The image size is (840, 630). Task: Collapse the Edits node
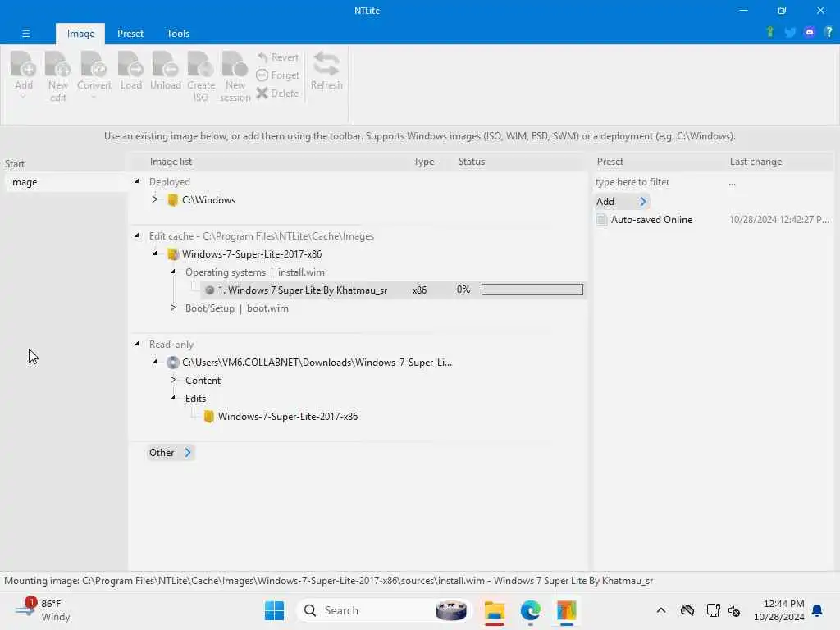173,398
